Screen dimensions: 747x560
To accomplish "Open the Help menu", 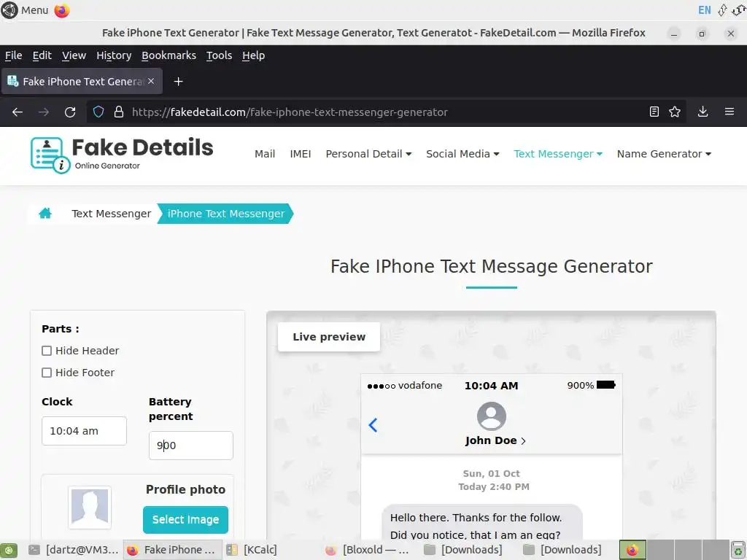I will [x=253, y=55].
